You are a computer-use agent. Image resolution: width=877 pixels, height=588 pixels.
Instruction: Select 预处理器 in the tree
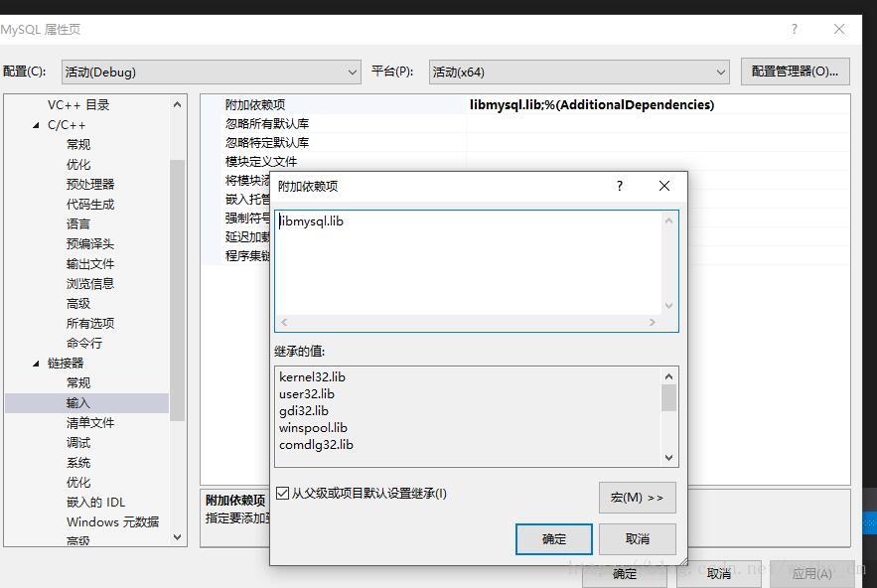(x=90, y=184)
